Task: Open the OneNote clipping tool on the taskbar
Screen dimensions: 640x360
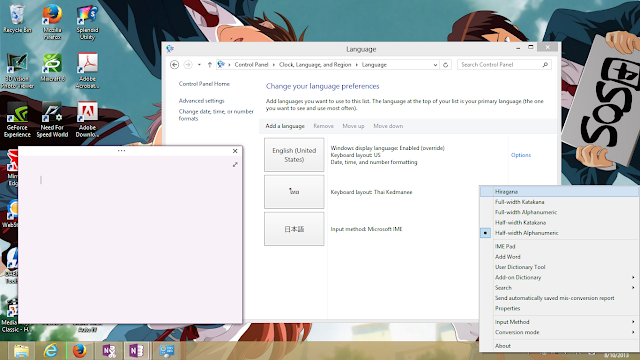Action: click(x=109, y=351)
